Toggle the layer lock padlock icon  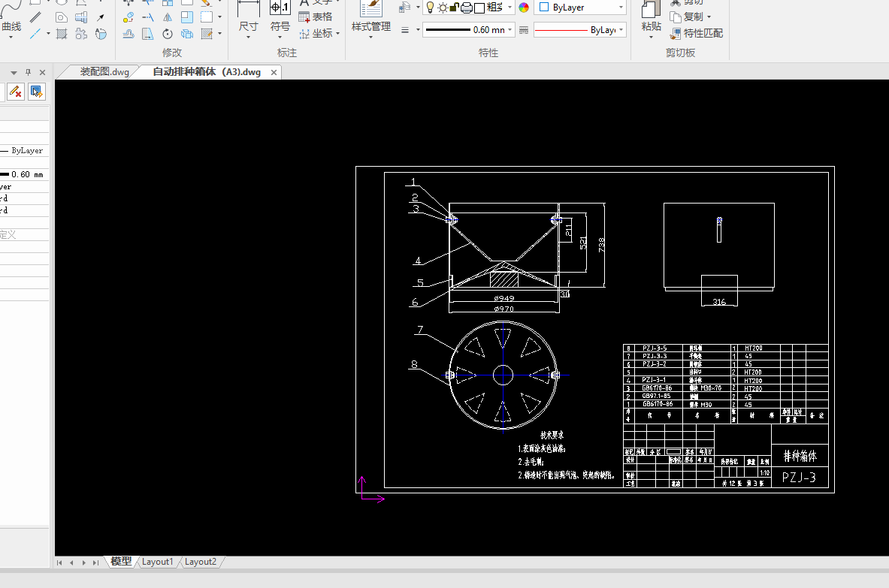point(454,8)
